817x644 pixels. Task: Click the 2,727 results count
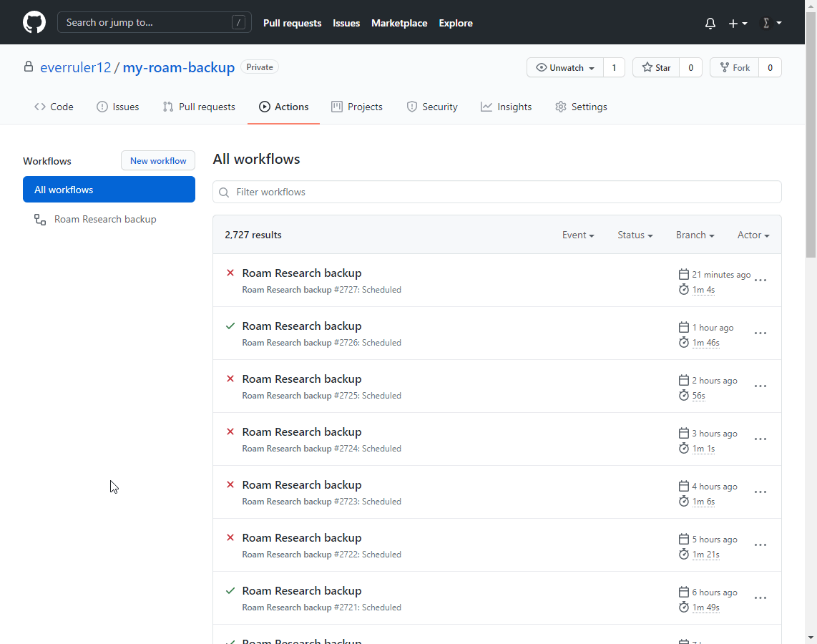pyautogui.click(x=253, y=235)
